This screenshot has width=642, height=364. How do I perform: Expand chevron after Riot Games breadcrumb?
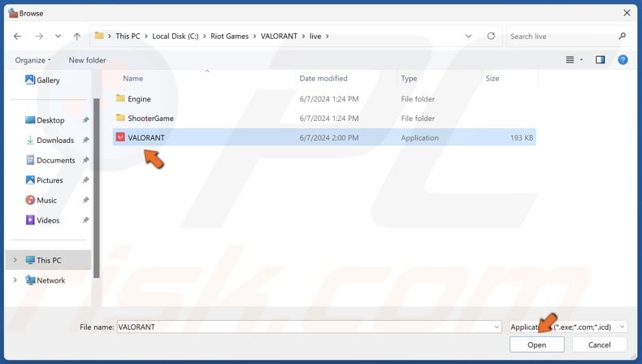tap(254, 36)
